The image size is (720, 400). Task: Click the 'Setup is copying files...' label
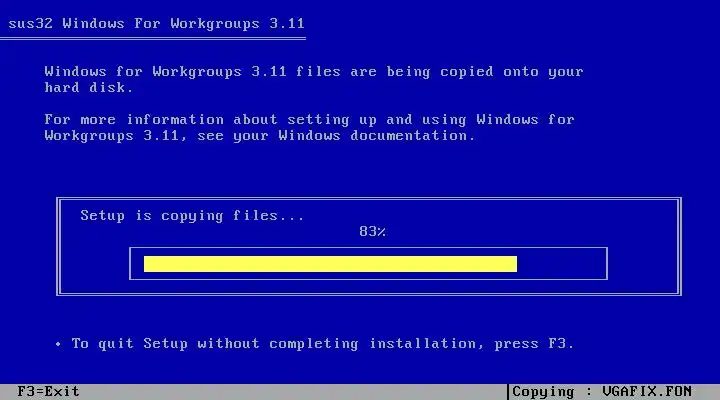[x=192, y=215]
